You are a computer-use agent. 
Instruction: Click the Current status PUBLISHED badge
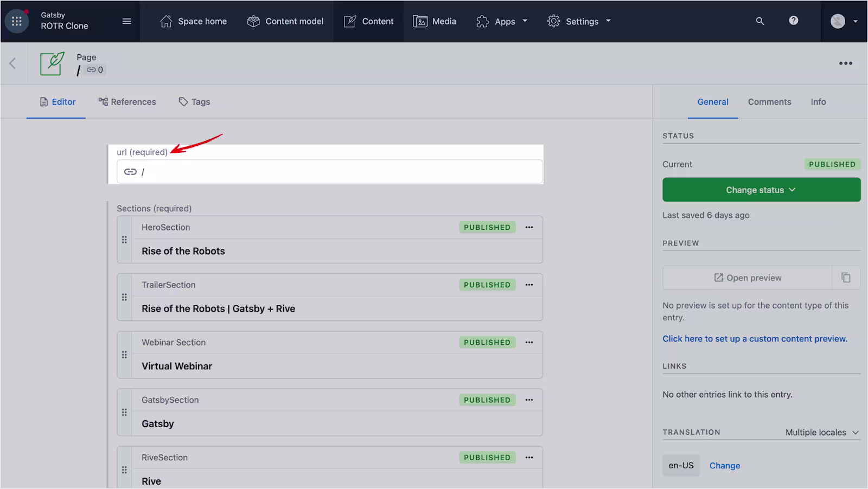pyautogui.click(x=832, y=164)
